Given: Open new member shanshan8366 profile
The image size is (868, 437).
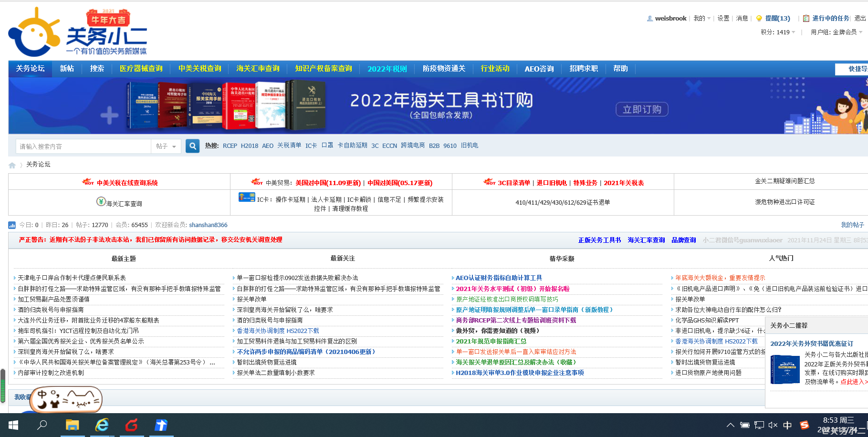Looking at the screenshot, I should (208, 225).
